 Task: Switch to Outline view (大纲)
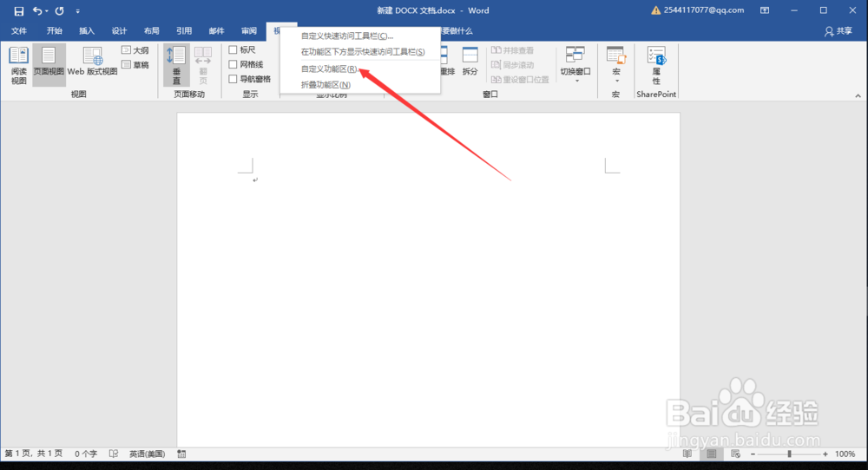coord(135,50)
